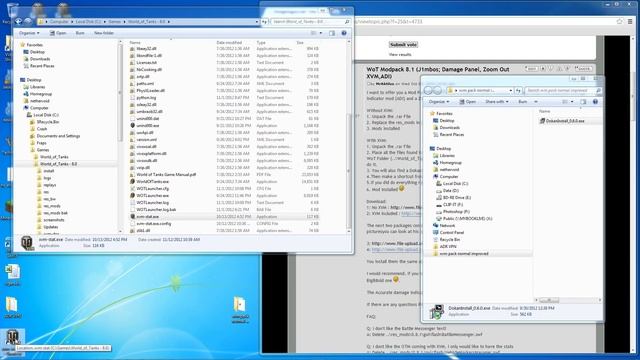Open Help icon in World_of_Tanks explorer toolbar
Image resolution: width=640 pixels, height=360 pixels.
point(344,33)
